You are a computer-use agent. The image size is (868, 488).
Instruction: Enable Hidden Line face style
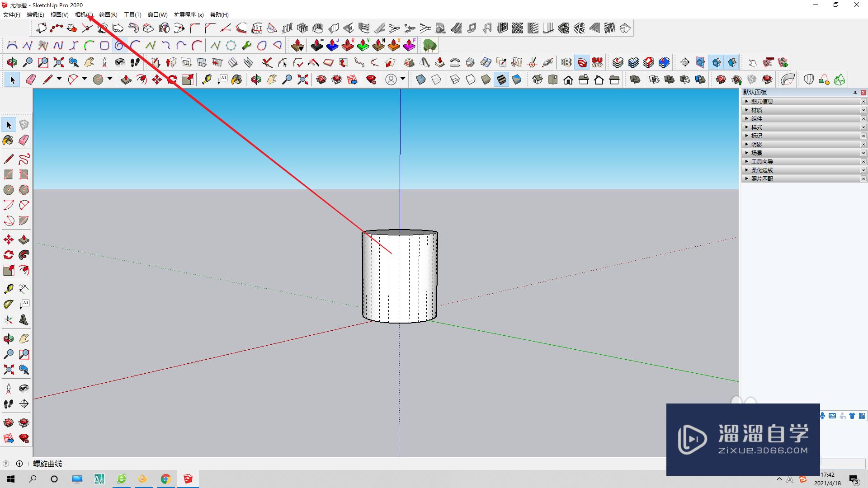[471, 80]
